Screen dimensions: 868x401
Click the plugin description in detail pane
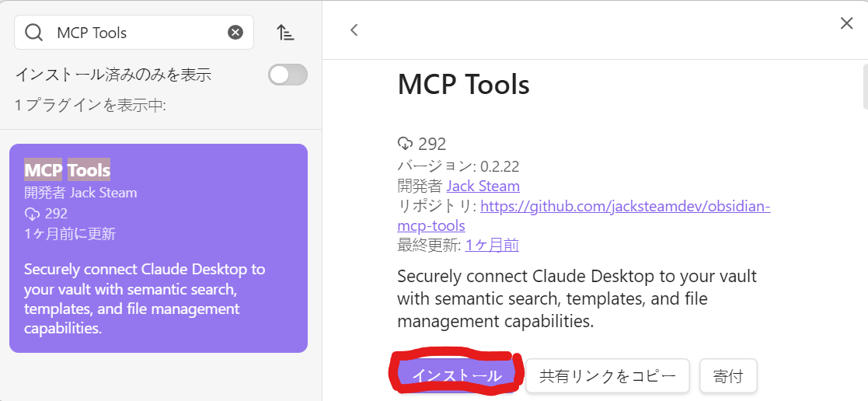point(577,298)
